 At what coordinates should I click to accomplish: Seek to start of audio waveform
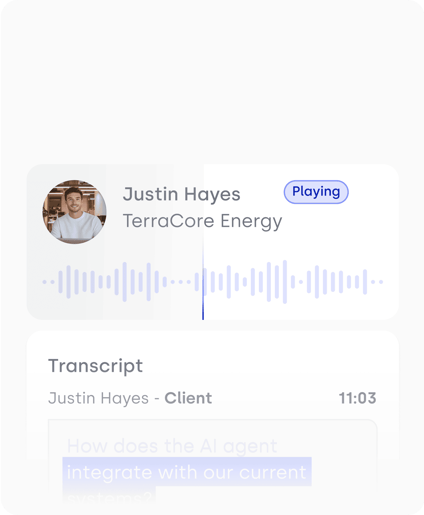[44, 282]
